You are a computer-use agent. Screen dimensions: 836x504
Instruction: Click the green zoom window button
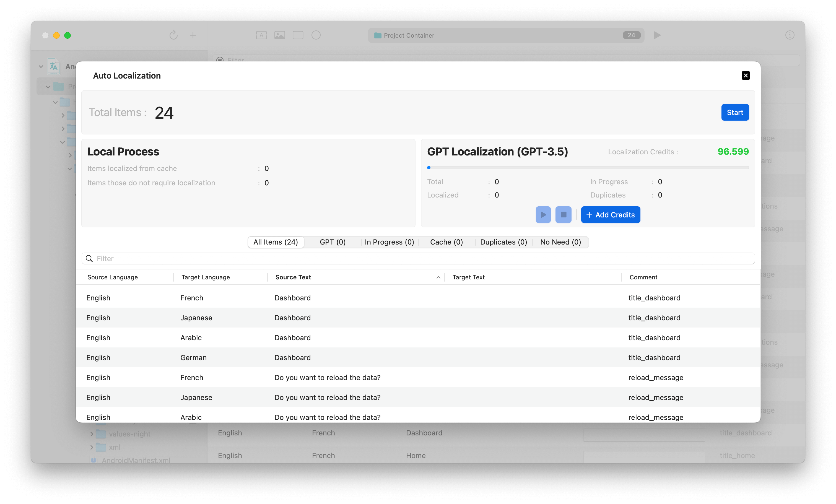click(x=67, y=35)
